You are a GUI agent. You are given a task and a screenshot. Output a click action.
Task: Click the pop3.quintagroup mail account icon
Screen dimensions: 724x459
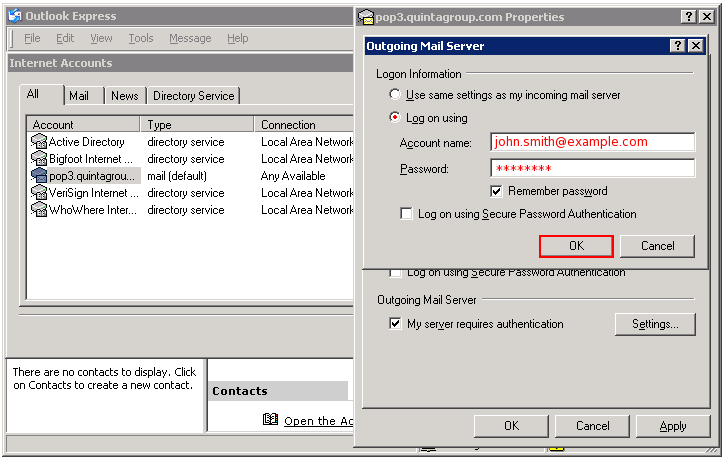coord(39,176)
